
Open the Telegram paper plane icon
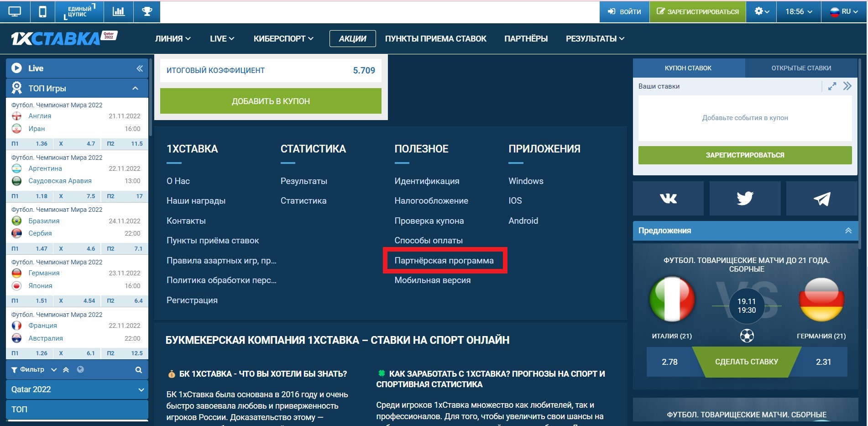pos(822,199)
